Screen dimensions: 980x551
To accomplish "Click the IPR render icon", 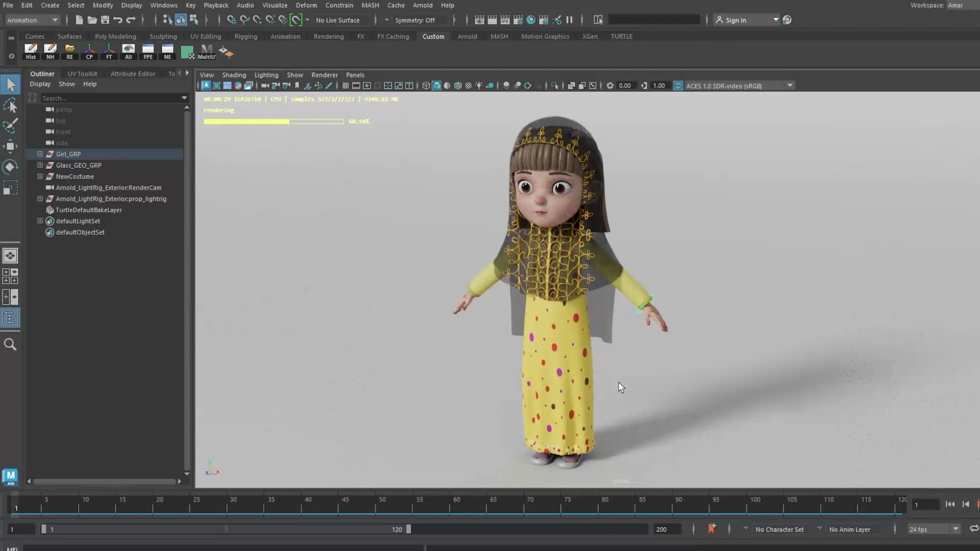I will click(x=505, y=20).
